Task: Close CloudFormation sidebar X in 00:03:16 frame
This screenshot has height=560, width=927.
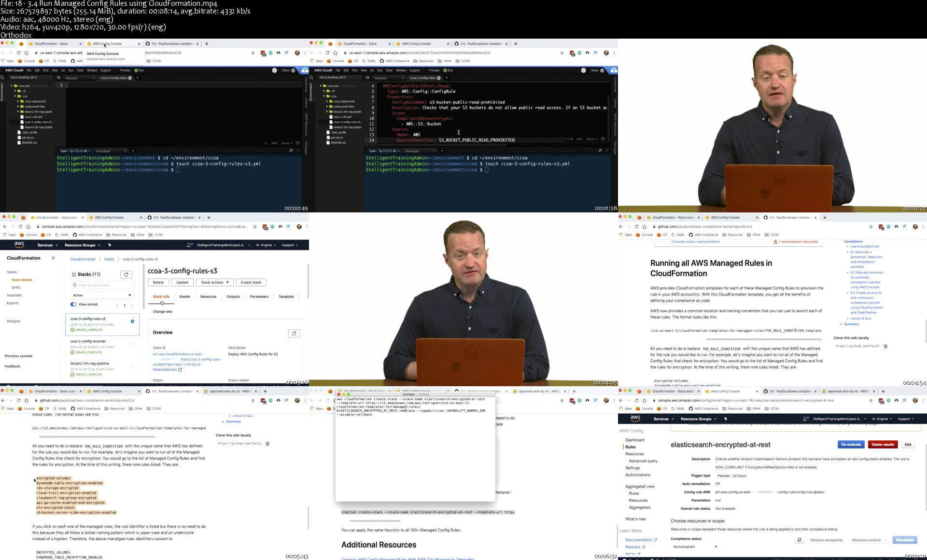Action: [x=53, y=258]
